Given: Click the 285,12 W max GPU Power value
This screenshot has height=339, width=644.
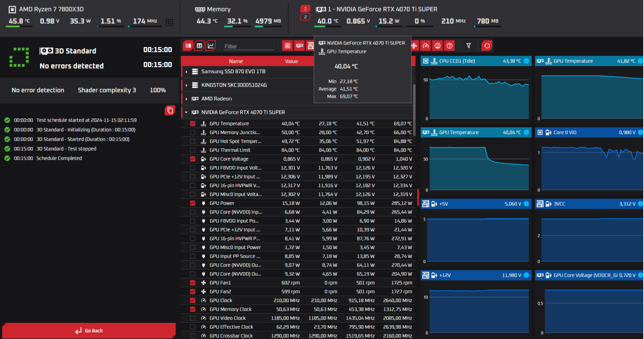Looking at the screenshot, I should 402,203.
